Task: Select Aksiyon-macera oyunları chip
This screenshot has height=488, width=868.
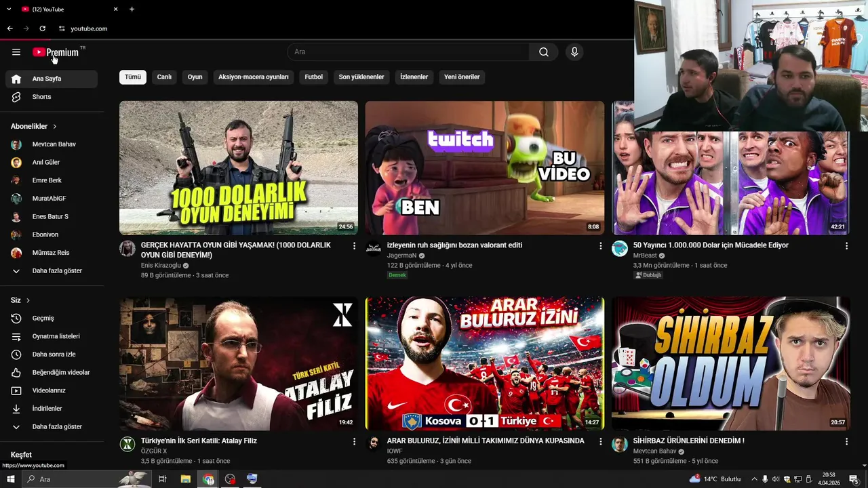Action: (x=254, y=77)
